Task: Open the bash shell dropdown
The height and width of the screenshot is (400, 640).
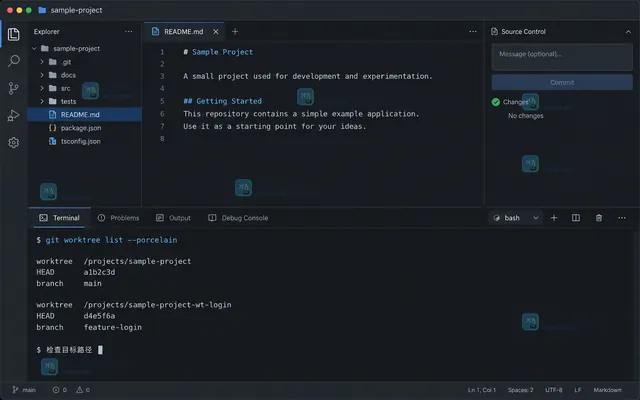Action: pyautogui.click(x=516, y=218)
